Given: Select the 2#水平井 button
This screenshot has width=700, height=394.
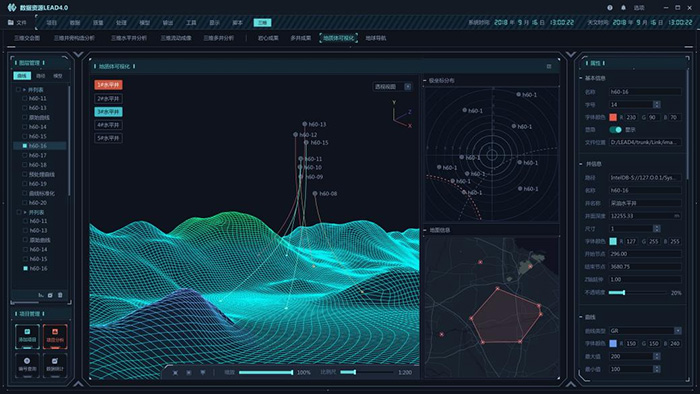Looking at the screenshot, I should (x=108, y=99).
